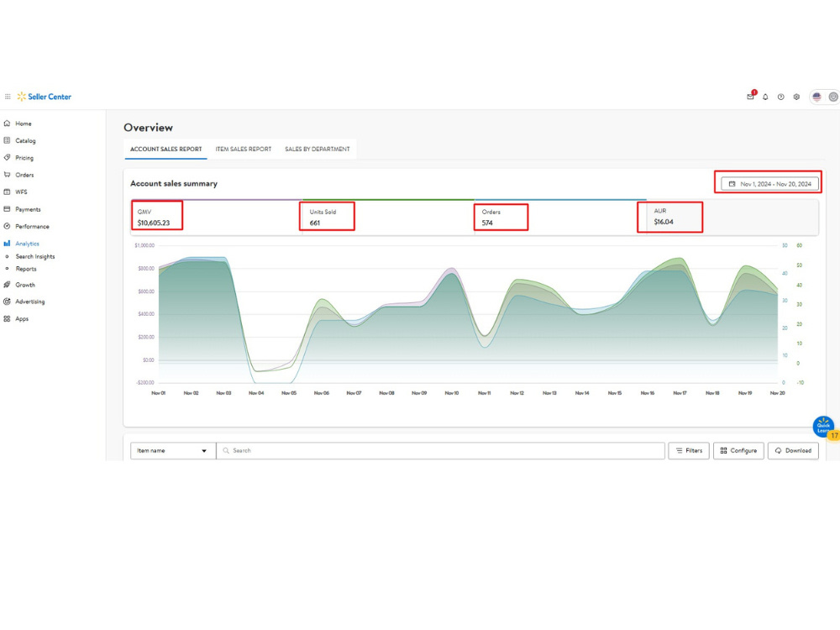
Task: Click the Filters button
Action: point(689,450)
